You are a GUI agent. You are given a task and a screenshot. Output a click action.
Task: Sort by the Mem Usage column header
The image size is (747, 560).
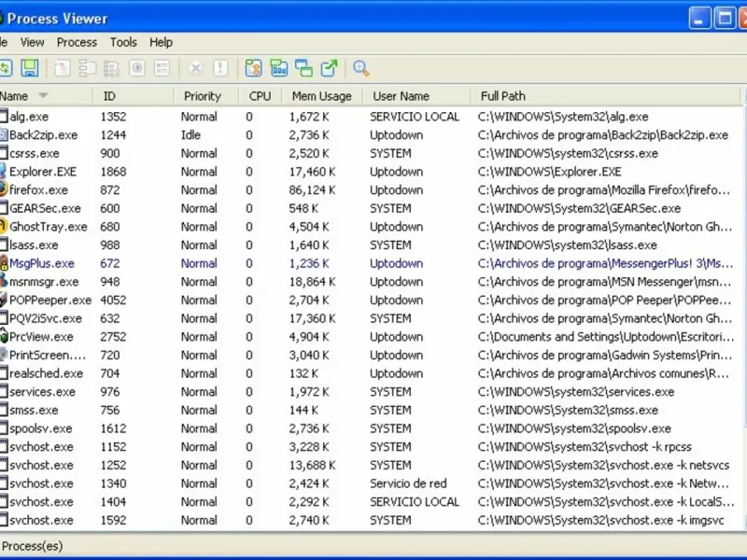[322, 96]
